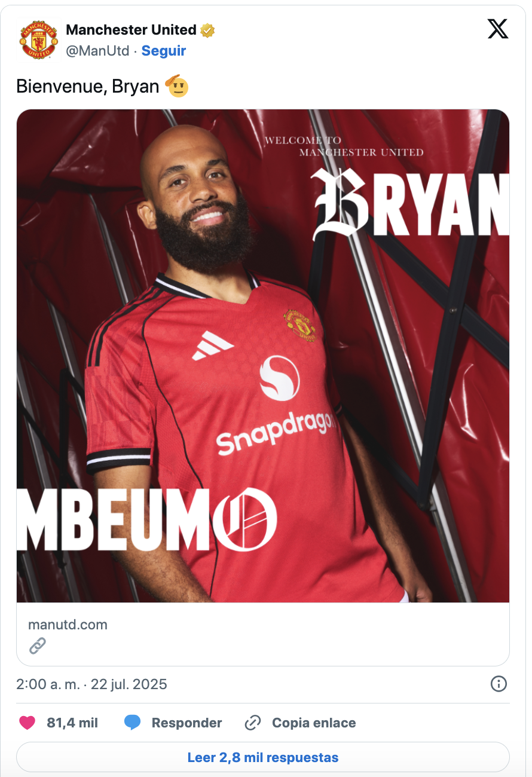This screenshot has width=532, height=777.
Task: Click the saluting face emoji
Action: coord(176,86)
